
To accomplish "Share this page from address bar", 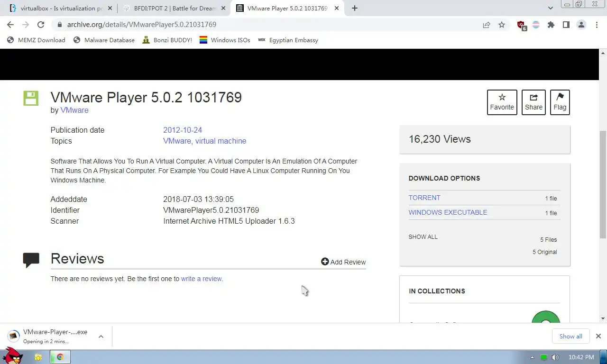I will pos(487,25).
